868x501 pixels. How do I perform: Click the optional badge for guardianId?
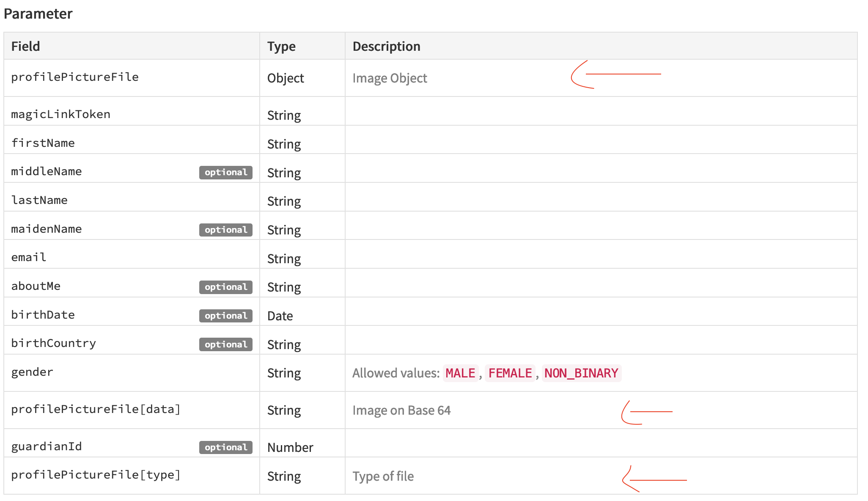(x=226, y=447)
